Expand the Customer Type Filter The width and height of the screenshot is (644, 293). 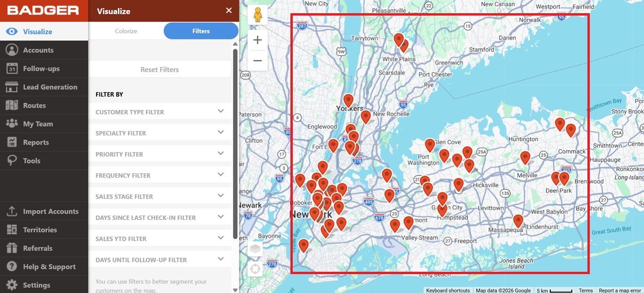coord(160,112)
